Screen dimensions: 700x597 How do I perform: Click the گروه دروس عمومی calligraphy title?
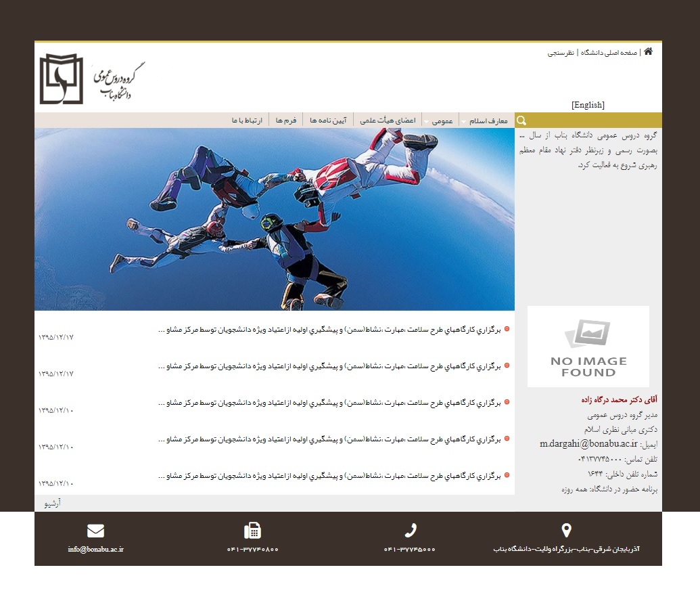118,81
